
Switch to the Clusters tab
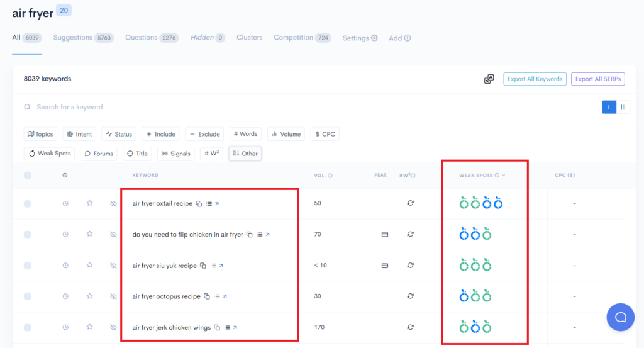(x=249, y=37)
